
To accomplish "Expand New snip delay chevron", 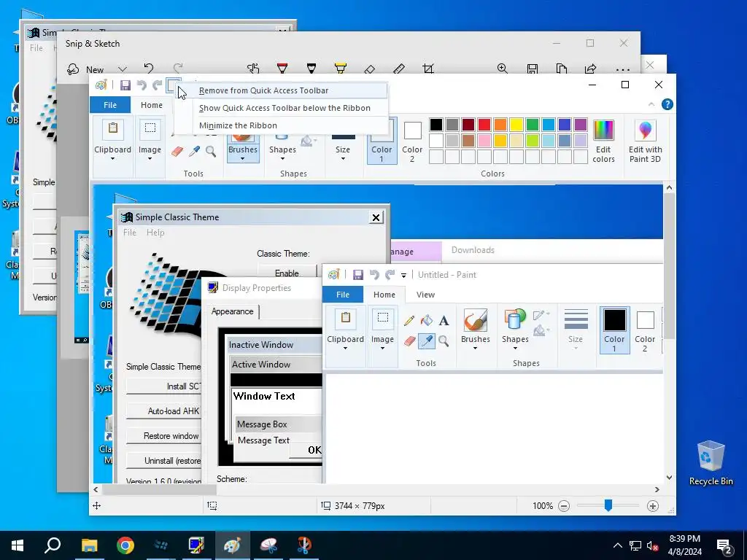I will click(x=123, y=69).
